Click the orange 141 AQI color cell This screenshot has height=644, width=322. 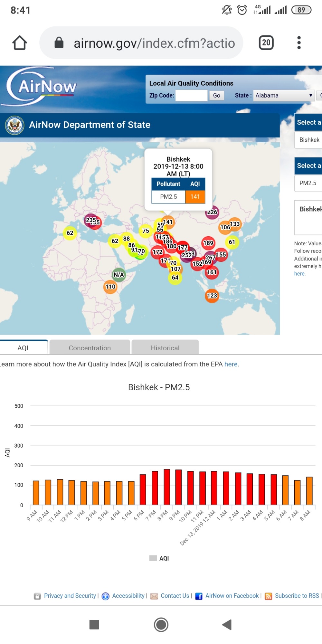pyautogui.click(x=195, y=197)
